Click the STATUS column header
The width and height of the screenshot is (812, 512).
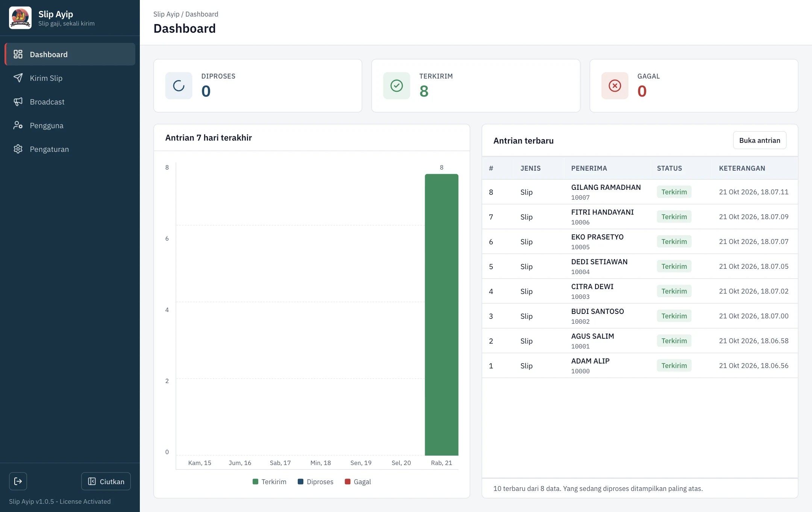tap(669, 168)
